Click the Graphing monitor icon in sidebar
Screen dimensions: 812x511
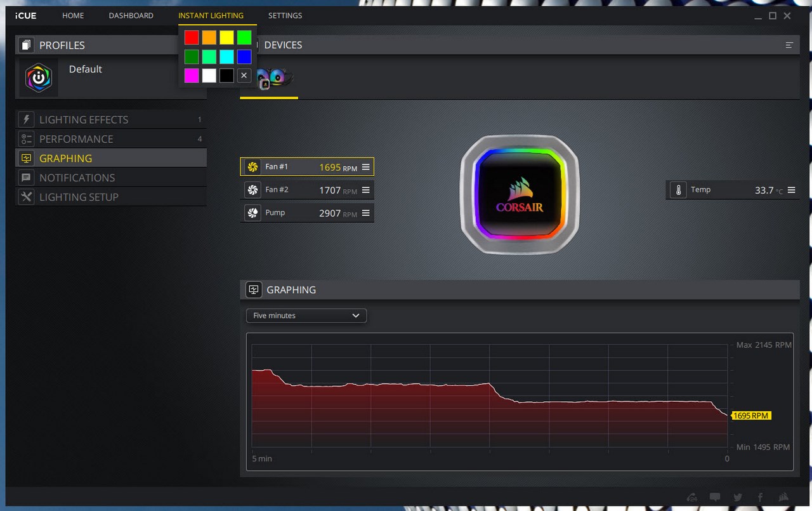pos(26,158)
